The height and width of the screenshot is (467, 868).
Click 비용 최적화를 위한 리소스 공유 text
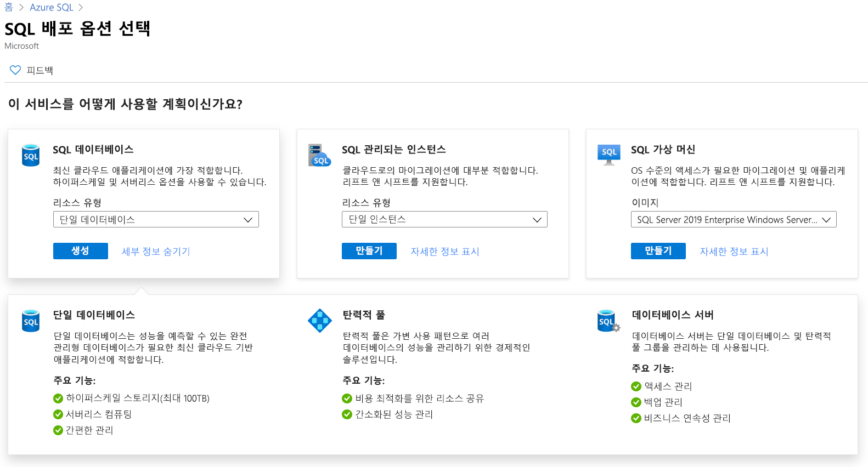tap(420, 398)
